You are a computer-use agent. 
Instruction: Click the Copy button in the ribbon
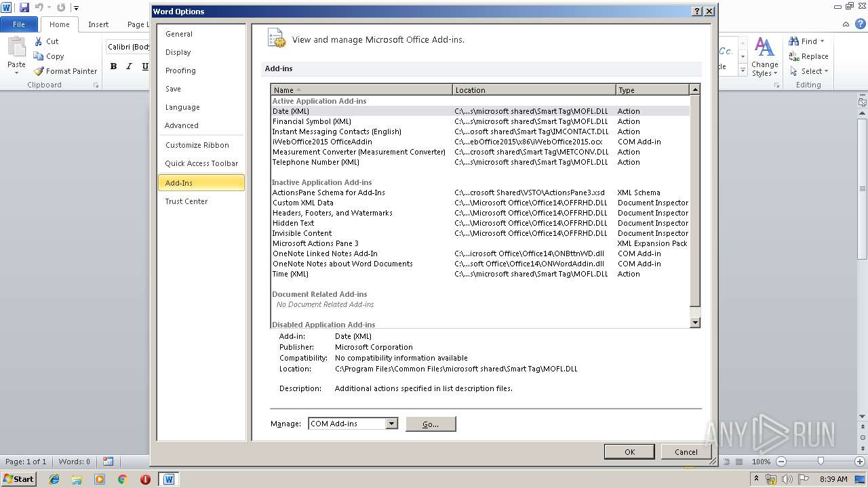point(49,56)
